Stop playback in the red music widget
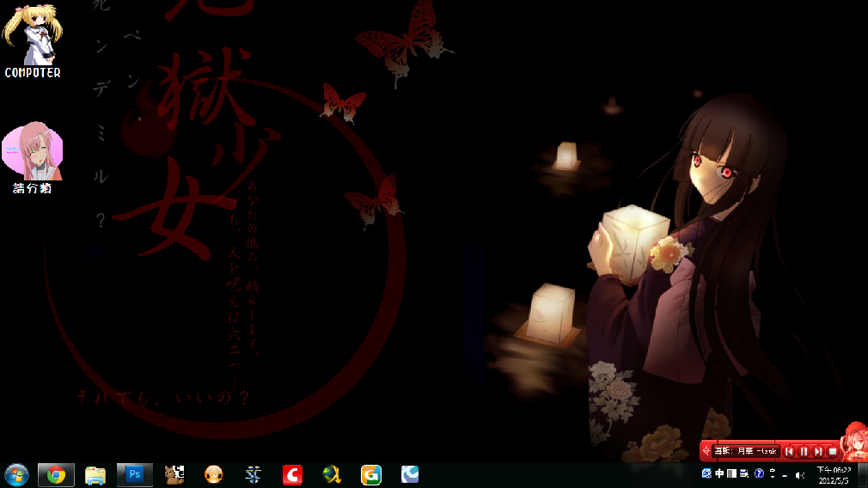The width and height of the screenshot is (868, 488). tap(833, 451)
